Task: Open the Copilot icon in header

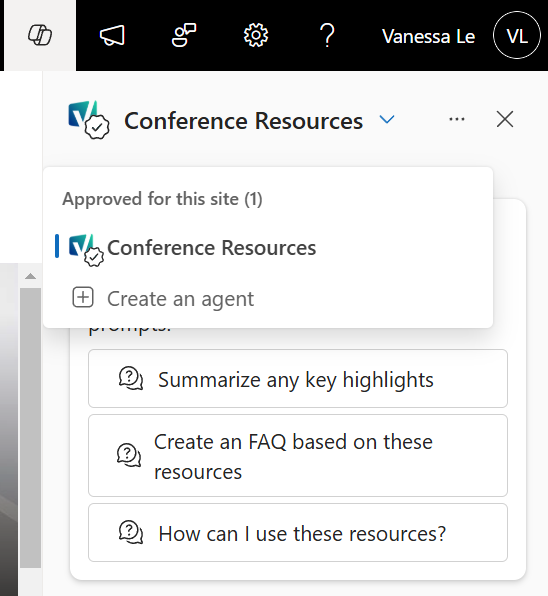Action: click(40, 35)
